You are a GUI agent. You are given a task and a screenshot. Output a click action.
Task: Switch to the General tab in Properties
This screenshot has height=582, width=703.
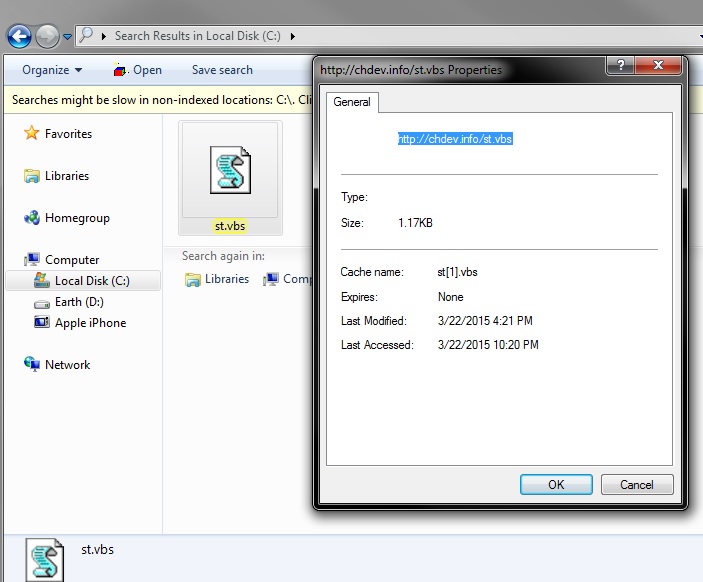[x=352, y=102]
